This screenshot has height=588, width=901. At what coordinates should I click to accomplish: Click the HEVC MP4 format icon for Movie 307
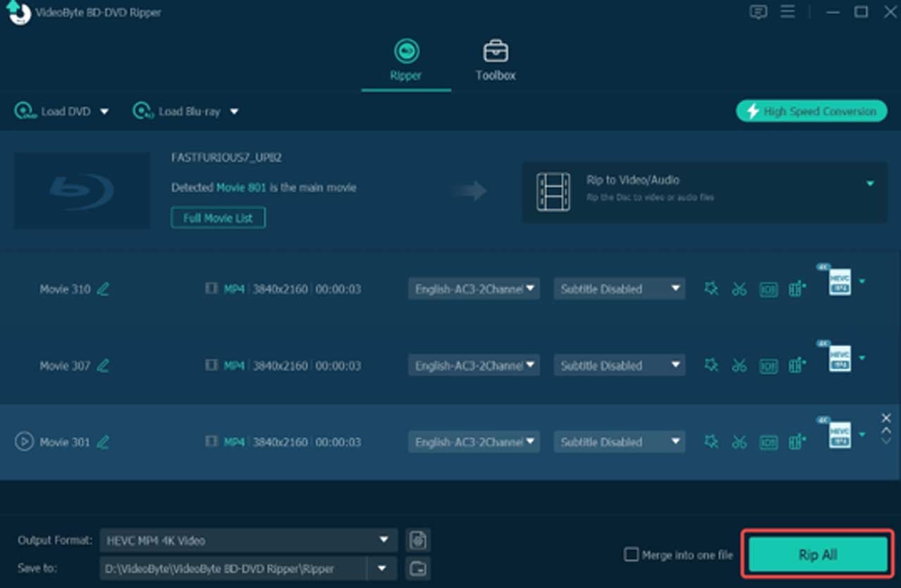pos(840,359)
